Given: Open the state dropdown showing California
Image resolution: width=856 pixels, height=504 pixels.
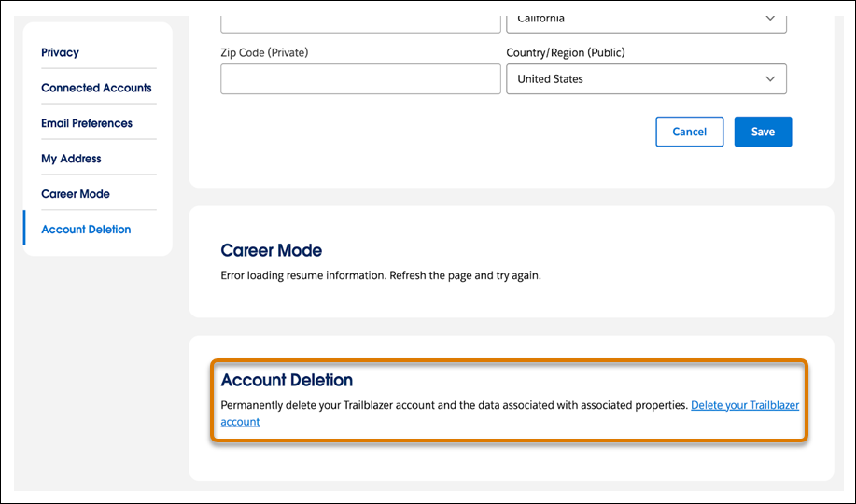Looking at the screenshot, I should point(646,23).
